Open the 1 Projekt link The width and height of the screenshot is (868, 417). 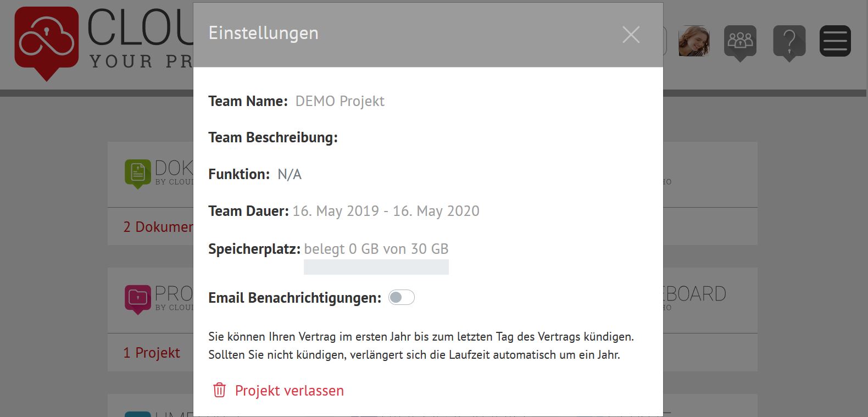(152, 353)
